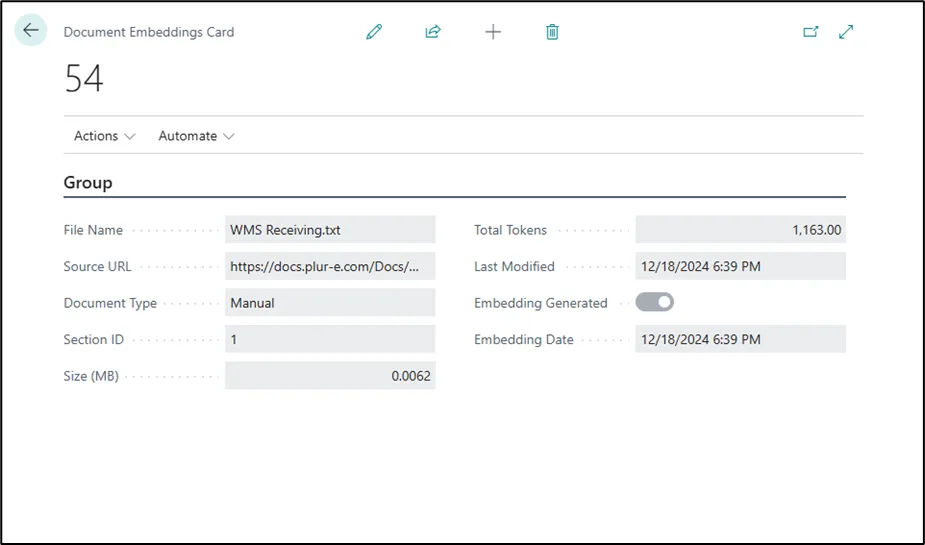Viewport: 925px width, 545px height.
Task: Click the Embedding Generated label
Action: click(541, 303)
